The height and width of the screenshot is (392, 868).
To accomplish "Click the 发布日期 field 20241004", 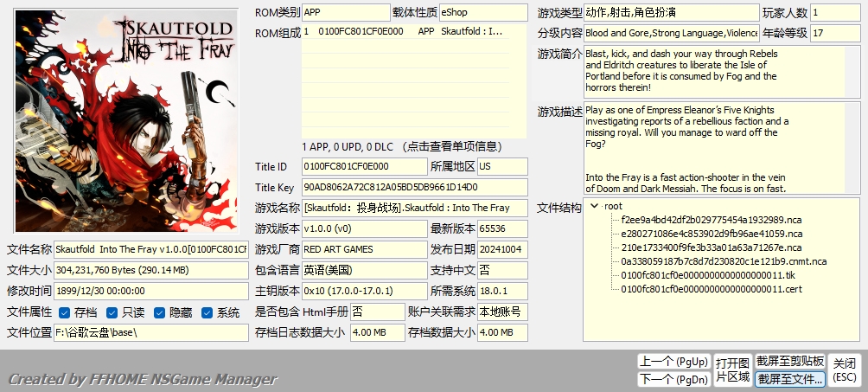I will tap(502, 249).
